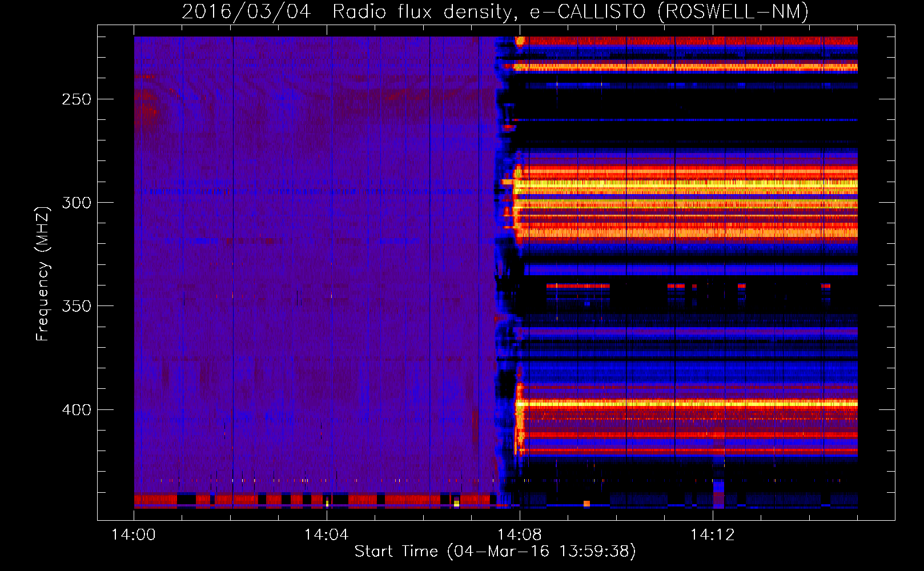Image resolution: width=924 pixels, height=571 pixels.
Task: Click the 14:12 time tick label
Action: pyautogui.click(x=713, y=534)
